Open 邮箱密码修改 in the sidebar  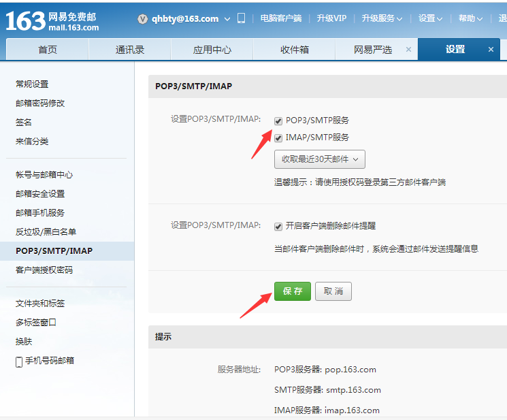[x=40, y=103]
